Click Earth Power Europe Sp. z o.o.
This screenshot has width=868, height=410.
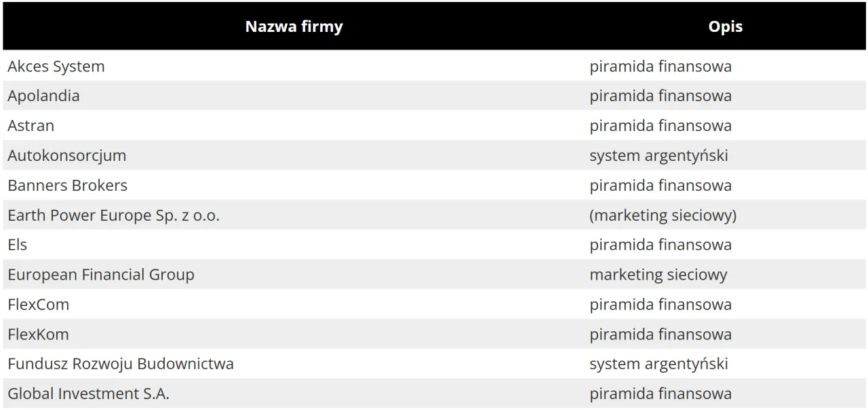(114, 215)
